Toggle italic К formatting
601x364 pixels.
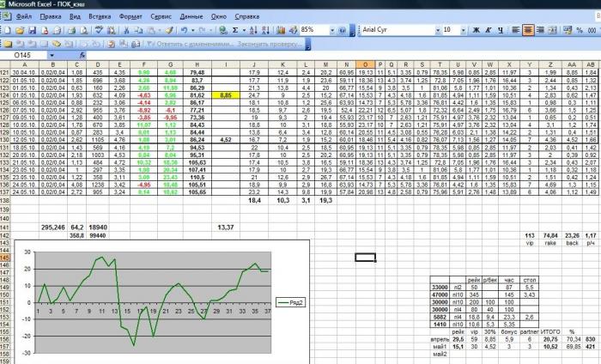tap(489, 30)
